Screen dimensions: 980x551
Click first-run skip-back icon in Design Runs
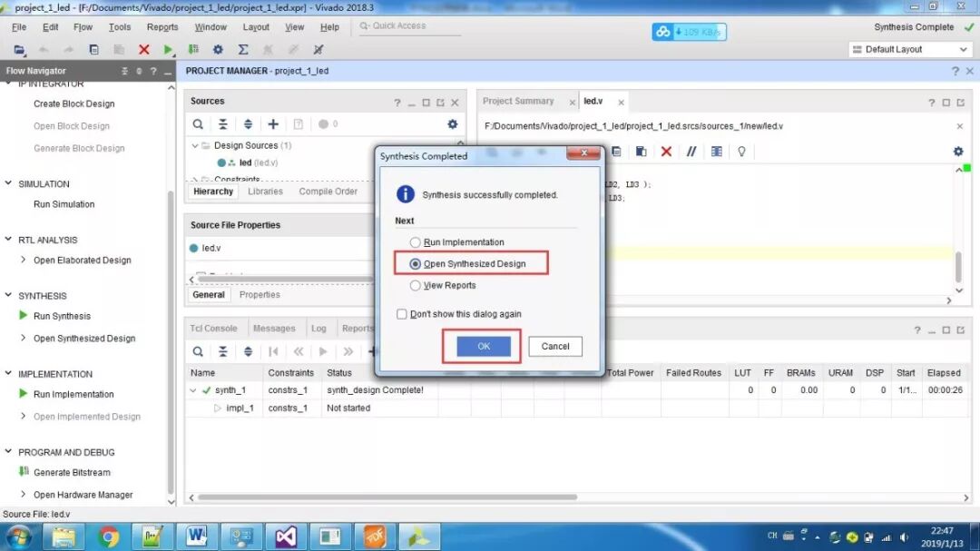click(273, 351)
